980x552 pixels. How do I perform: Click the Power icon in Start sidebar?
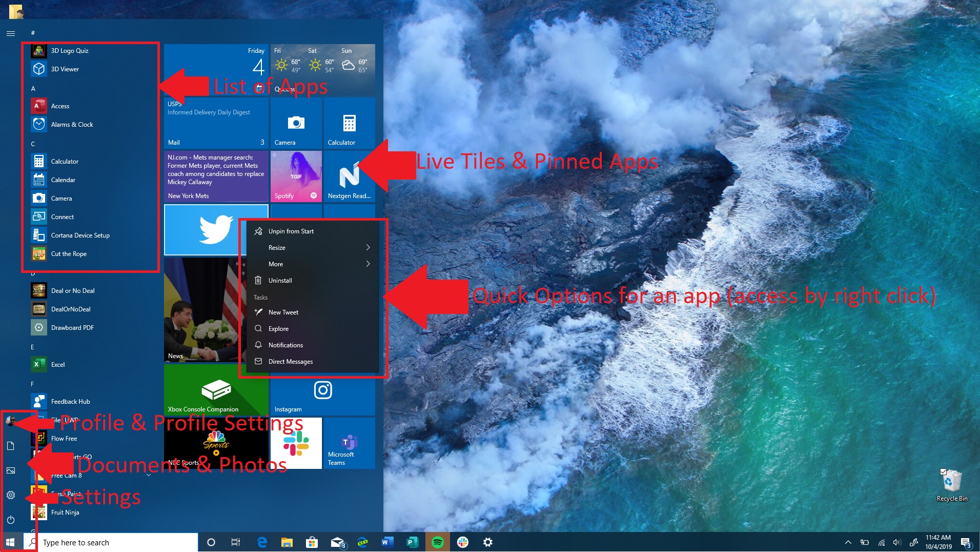click(x=11, y=520)
